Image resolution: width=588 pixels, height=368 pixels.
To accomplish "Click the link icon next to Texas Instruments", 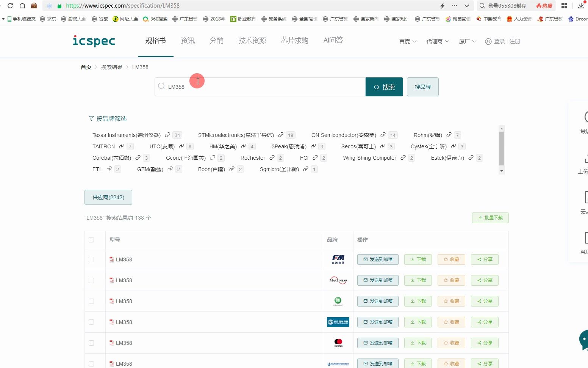I will pyautogui.click(x=167, y=135).
